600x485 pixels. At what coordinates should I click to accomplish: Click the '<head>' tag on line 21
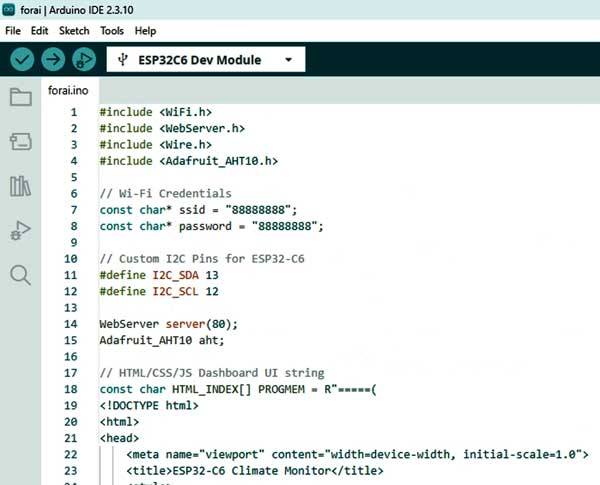pyautogui.click(x=119, y=438)
